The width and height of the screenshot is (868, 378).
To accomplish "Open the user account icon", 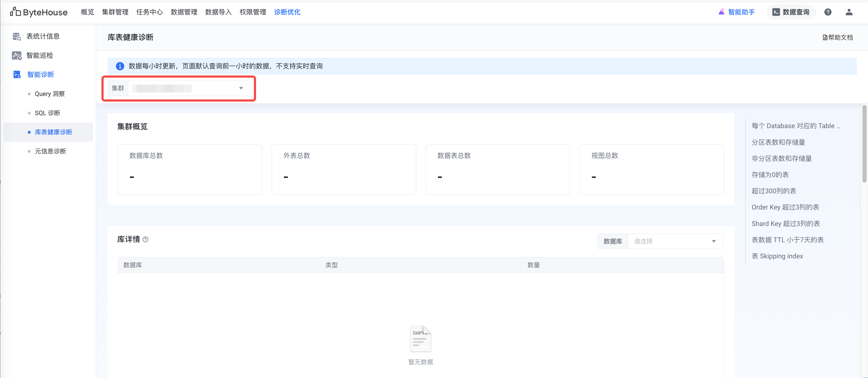I will coord(849,12).
